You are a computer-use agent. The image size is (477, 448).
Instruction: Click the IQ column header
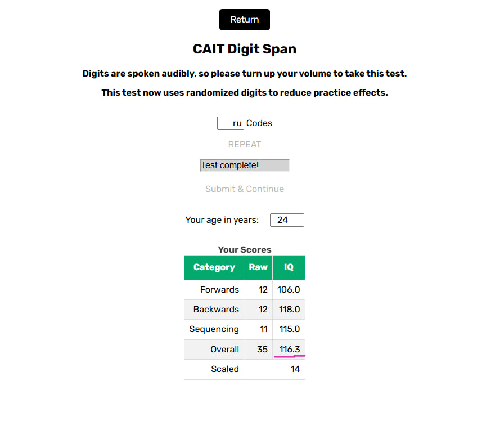point(289,267)
